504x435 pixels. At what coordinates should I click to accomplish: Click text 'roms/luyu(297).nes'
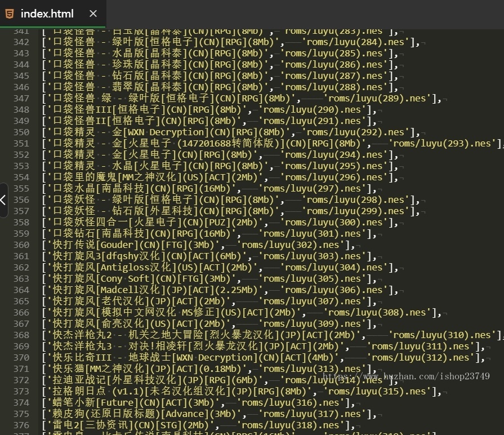pos(312,188)
